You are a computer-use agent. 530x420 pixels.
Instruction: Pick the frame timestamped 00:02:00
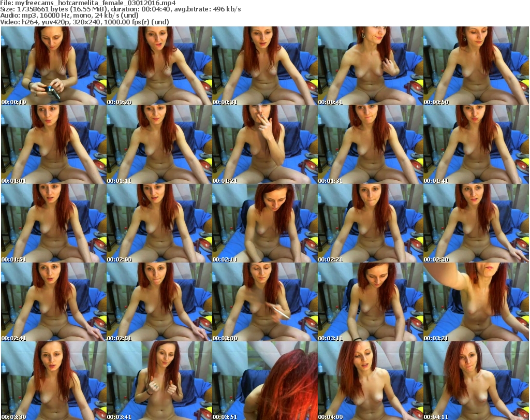pyautogui.click(x=159, y=223)
